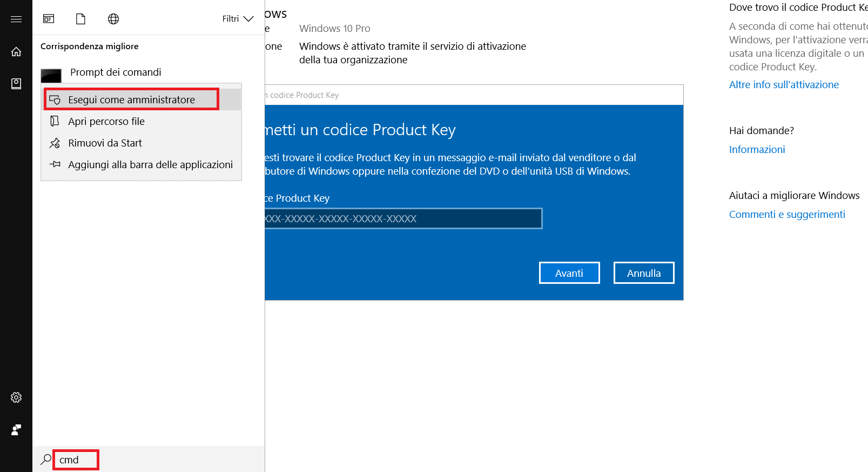Choose Aggiungi alla barra delle applicazioni
Screen dimensions: 868x472
(142, 164)
